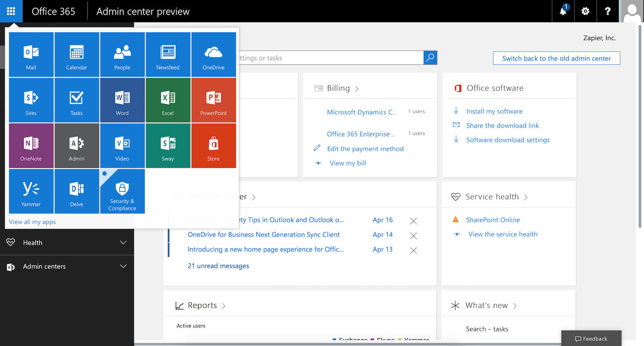The image size is (644, 346).
Task: Open the settings gear
Action: [585, 11]
